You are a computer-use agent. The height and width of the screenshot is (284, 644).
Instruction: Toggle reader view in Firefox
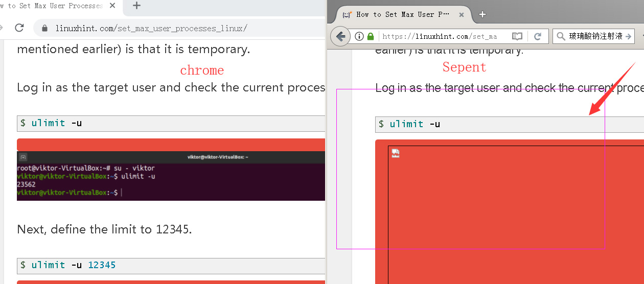(517, 36)
